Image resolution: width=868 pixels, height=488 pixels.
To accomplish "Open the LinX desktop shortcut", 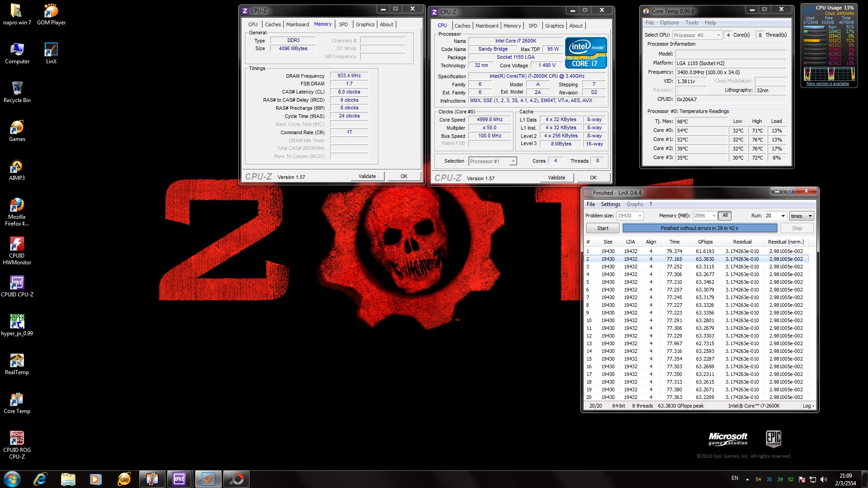I will [51, 50].
